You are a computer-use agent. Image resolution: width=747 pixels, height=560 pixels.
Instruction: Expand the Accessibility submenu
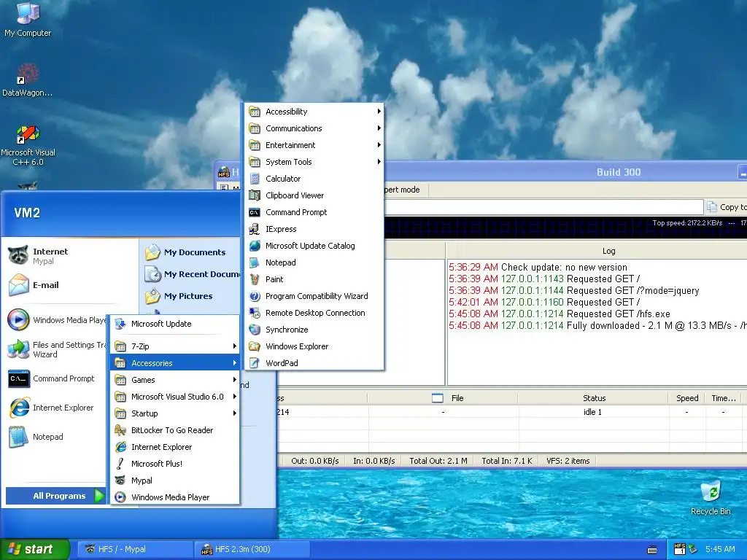point(314,112)
